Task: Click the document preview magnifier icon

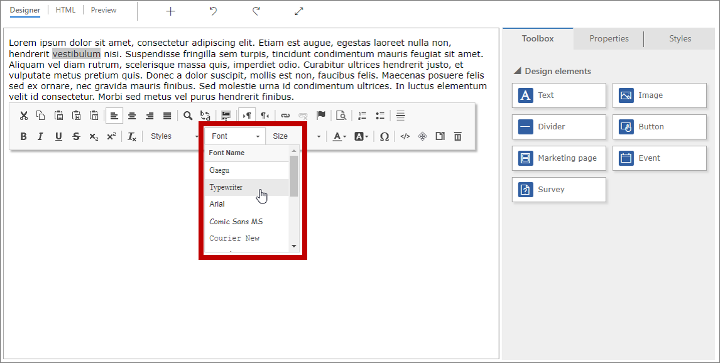Action: [341, 116]
